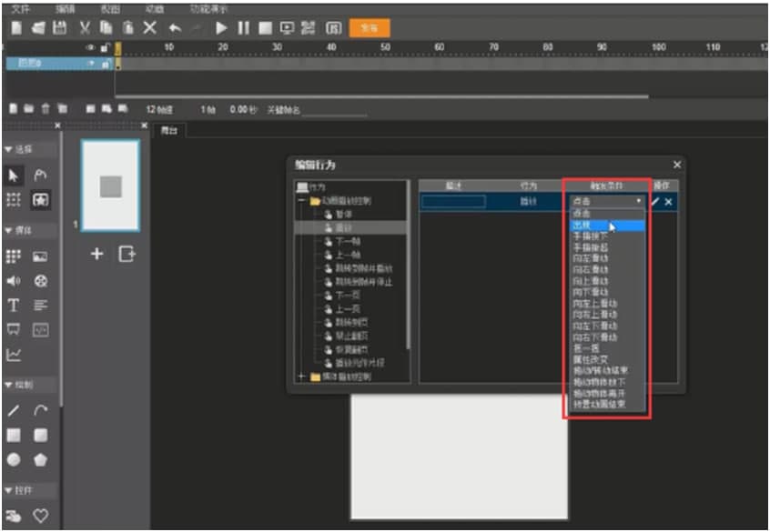
Task: Expand the bottom collapsed folder in behavior tree
Action: click(301, 376)
